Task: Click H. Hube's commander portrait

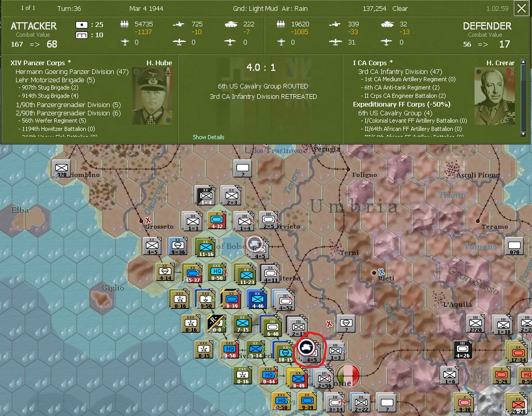Action: (152, 96)
